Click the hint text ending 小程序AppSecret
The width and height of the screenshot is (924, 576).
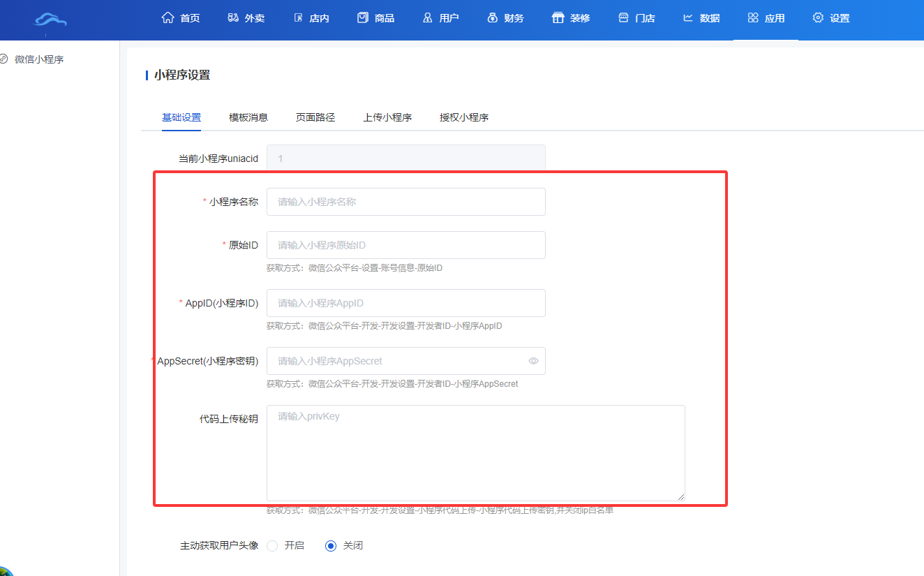tap(392, 384)
